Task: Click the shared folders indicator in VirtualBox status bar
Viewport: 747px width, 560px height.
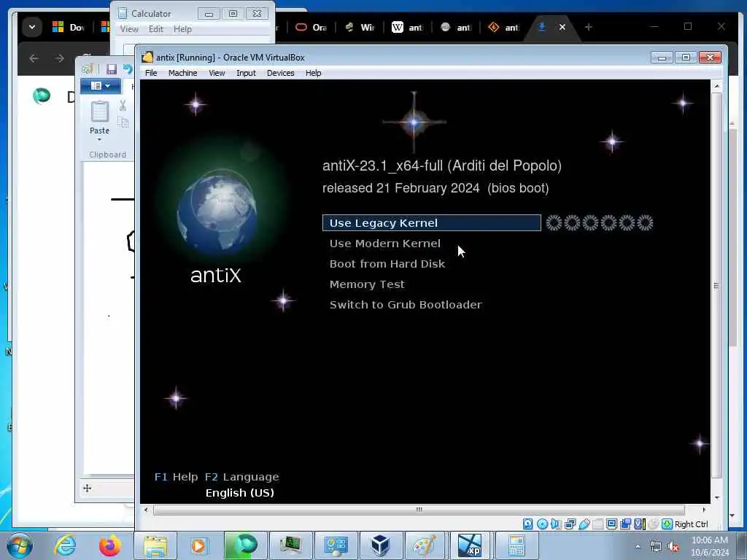Action: click(598, 524)
